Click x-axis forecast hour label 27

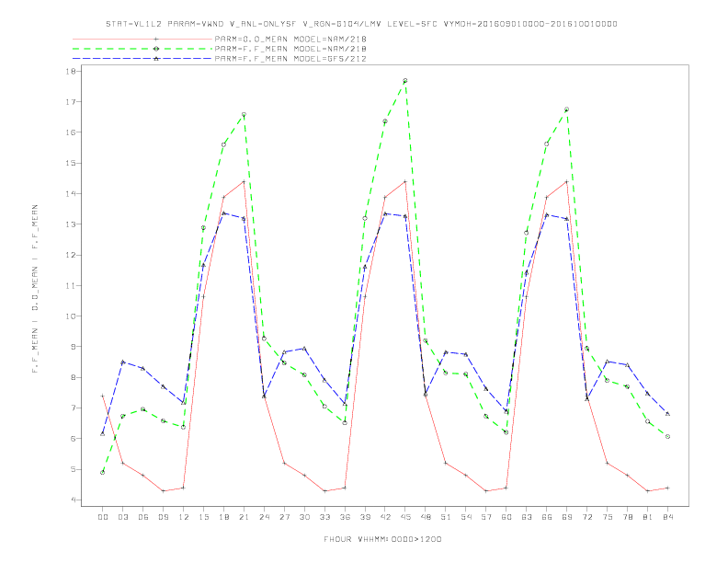(x=284, y=517)
